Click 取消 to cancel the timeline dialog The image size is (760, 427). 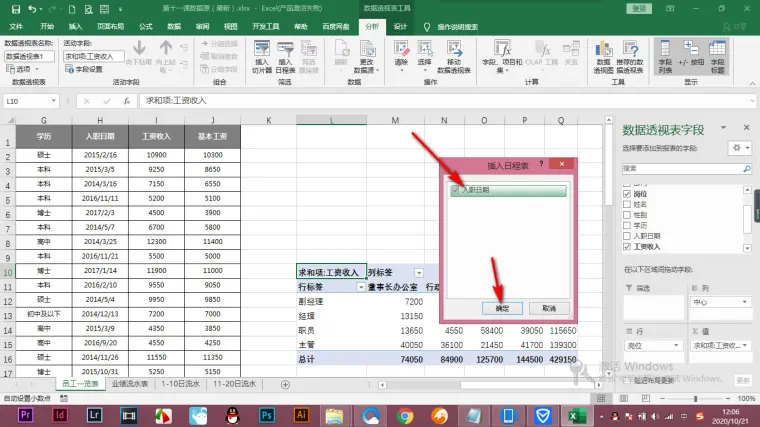[549, 308]
